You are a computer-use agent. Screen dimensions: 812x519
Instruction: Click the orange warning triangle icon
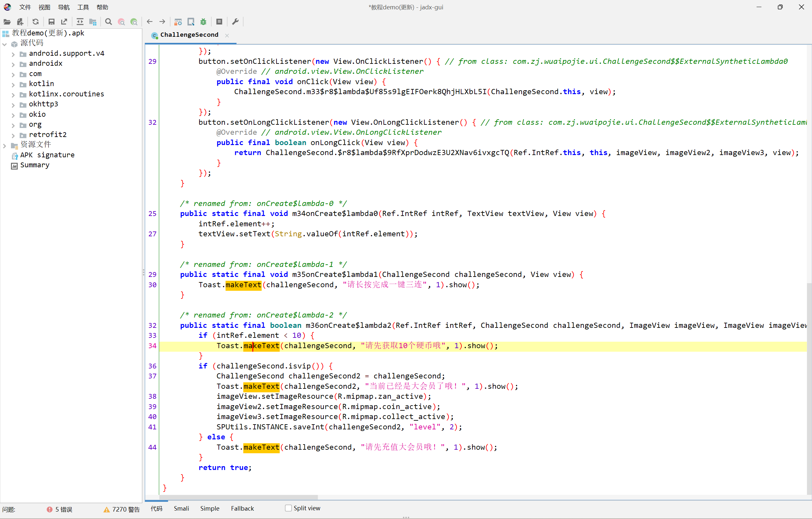point(107,509)
